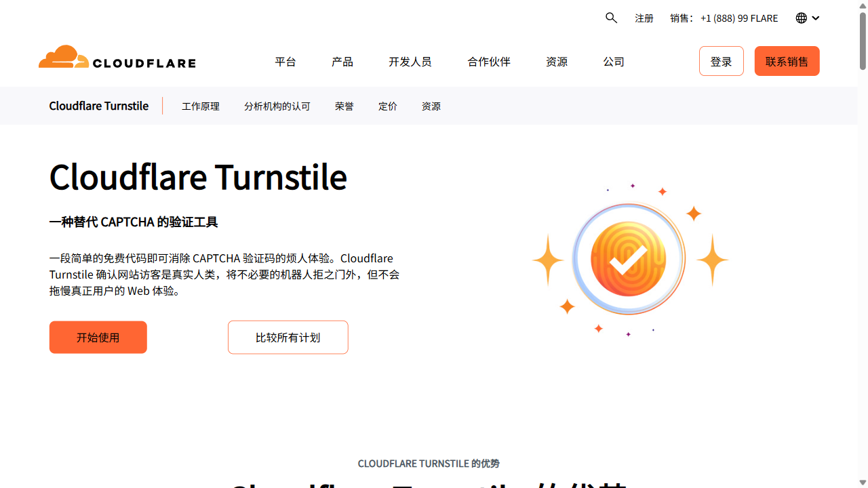
Task: Select the 注册 link in top bar
Action: coord(644,18)
